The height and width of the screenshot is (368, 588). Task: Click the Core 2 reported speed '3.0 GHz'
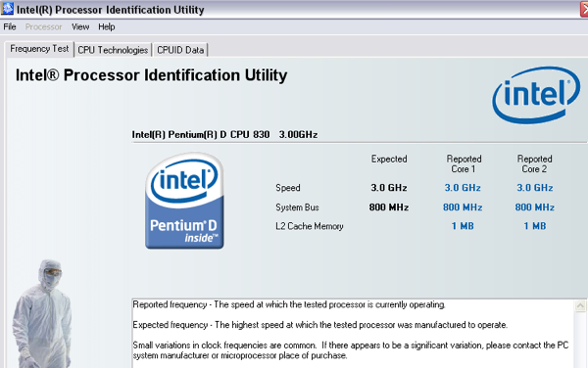tap(535, 188)
